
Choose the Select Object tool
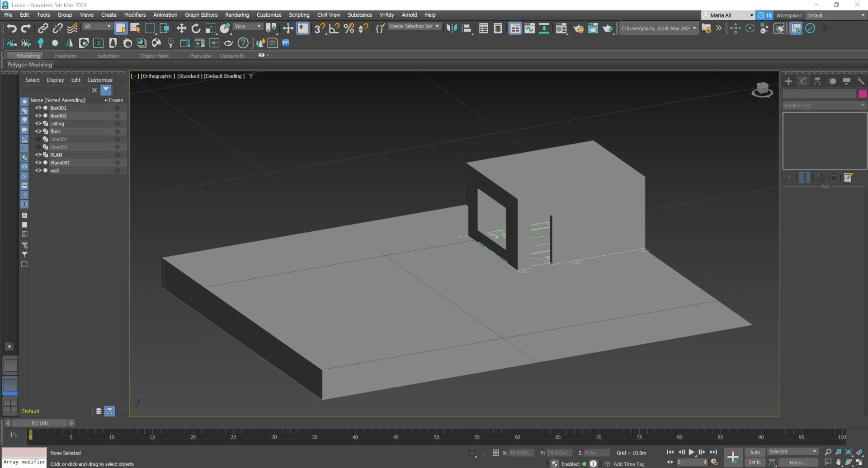121,28
